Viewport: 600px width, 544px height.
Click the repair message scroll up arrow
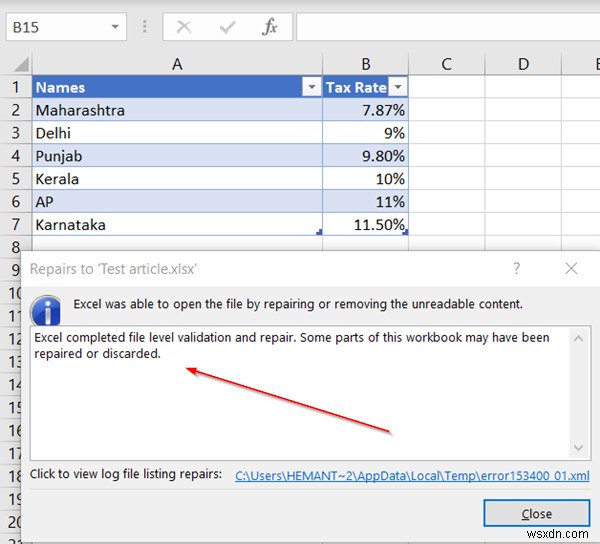(x=579, y=338)
